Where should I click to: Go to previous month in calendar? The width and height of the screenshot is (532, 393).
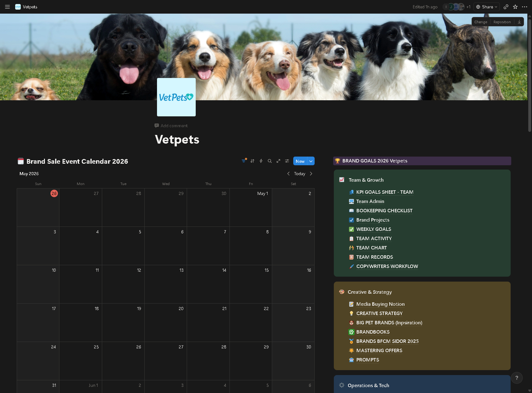click(288, 174)
